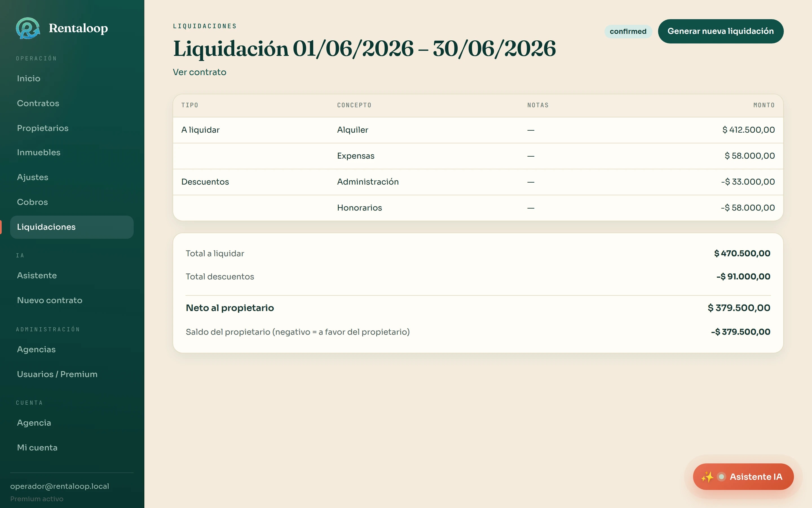The width and height of the screenshot is (812, 508).
Task: Open the Inicio page
Action: point(72,78)
